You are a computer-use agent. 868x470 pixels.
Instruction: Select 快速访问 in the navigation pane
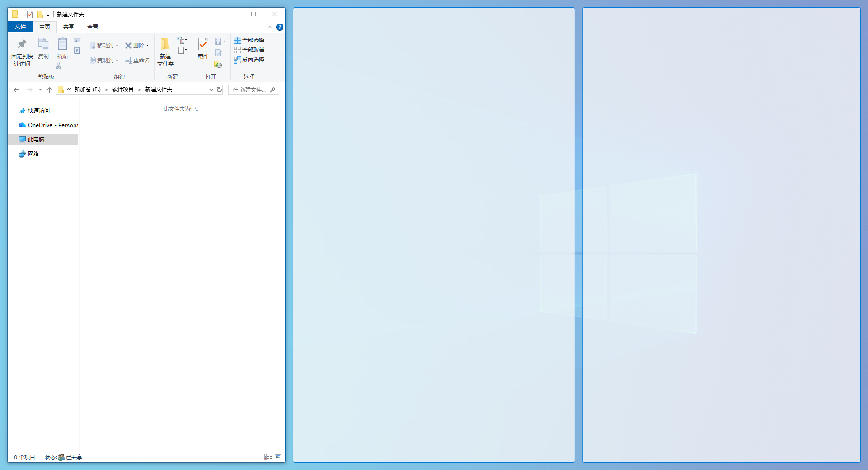pyautogui.click(x=39, y=111)
